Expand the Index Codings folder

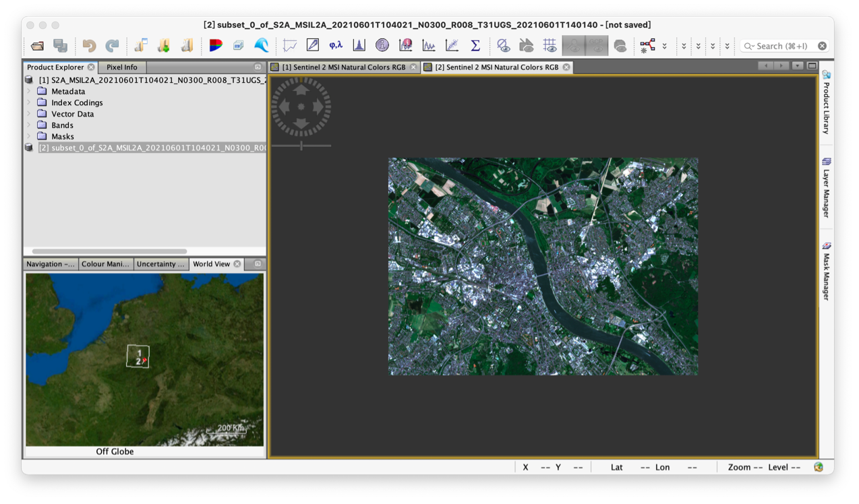[29, 103]
